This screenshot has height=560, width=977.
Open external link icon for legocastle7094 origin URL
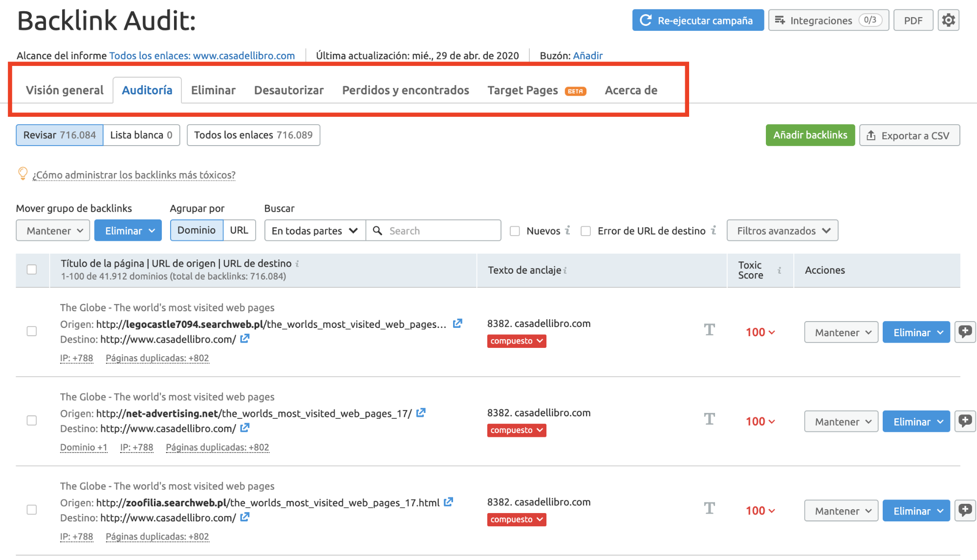tap(457, 323)
